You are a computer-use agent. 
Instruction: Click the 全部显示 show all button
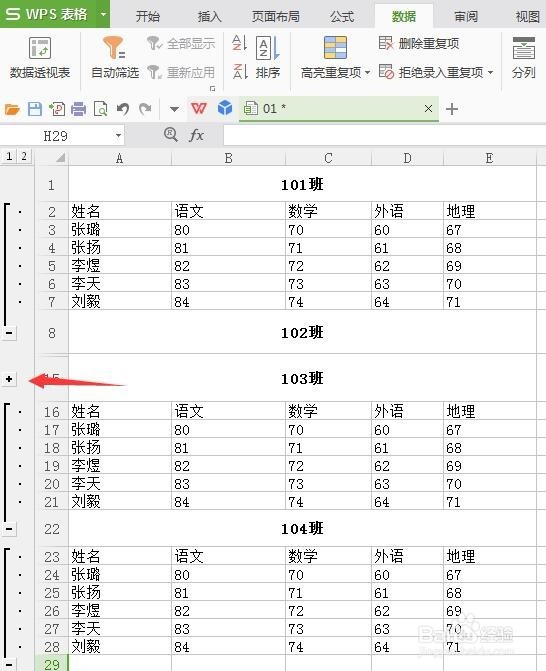click(x=181, y=43)
